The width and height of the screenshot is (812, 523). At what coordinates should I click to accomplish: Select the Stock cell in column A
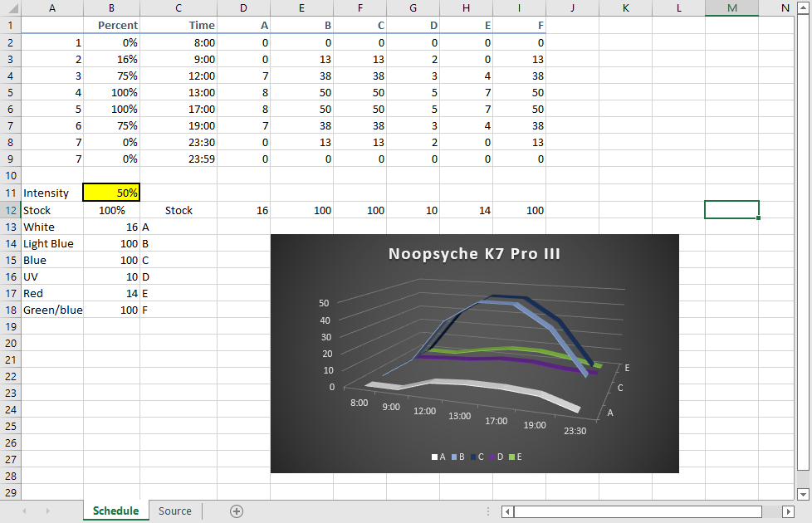pyautogui.click(x=52, y=210)
